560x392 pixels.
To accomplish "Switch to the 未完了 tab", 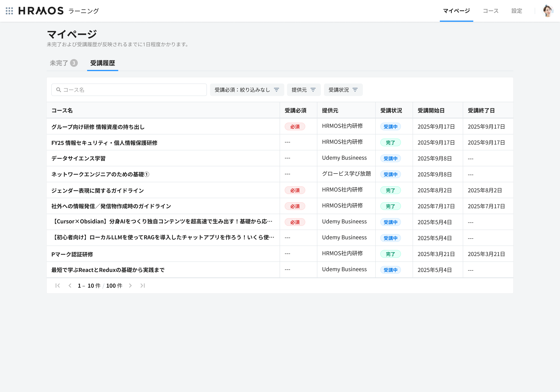I will tap(64, 63).
